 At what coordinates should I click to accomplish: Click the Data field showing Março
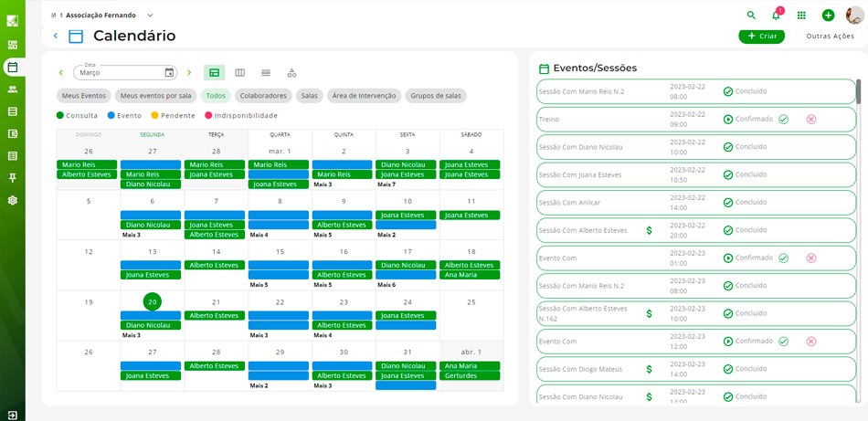(x=125, y=72)
